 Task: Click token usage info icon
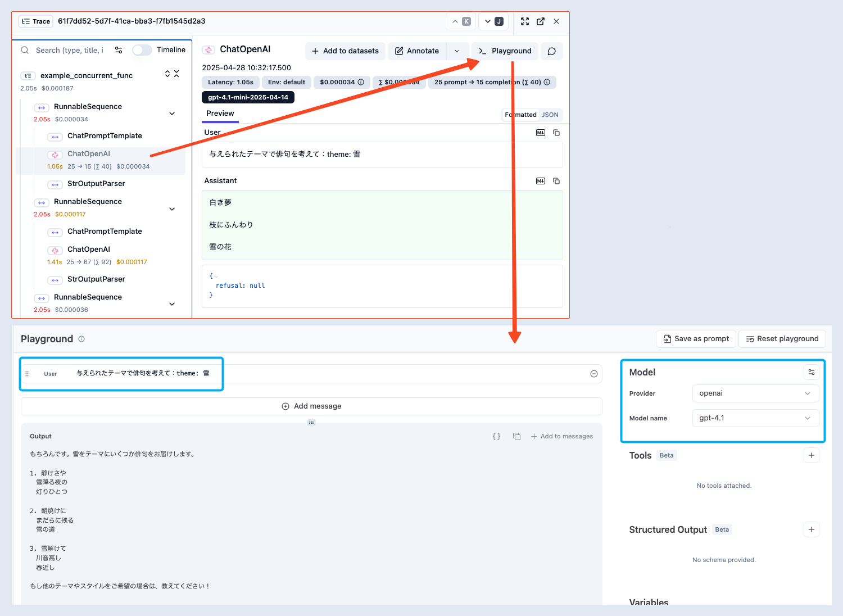(x=547, y=82)
